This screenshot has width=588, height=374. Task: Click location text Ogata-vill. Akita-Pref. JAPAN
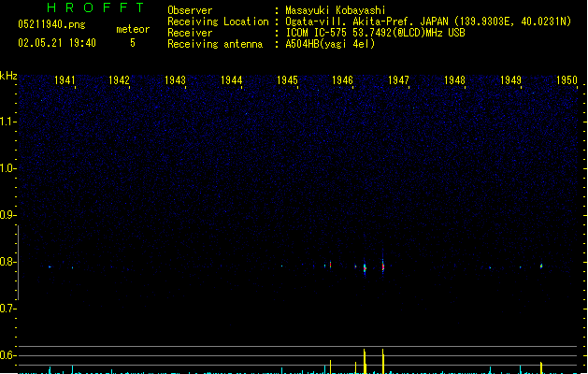[x=366, y=22]
